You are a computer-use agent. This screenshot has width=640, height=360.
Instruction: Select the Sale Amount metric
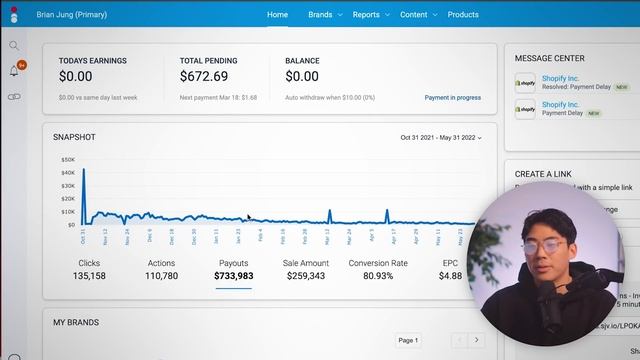306,269
